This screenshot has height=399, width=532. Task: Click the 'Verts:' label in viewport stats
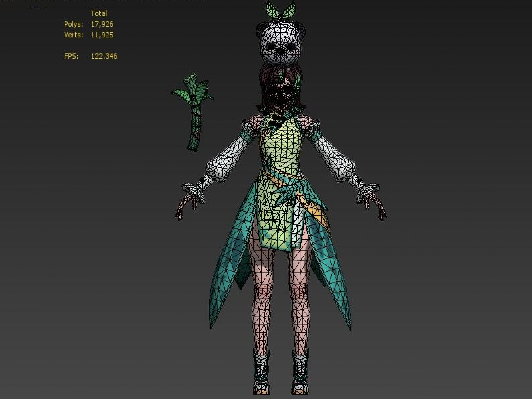click(73, 35)
